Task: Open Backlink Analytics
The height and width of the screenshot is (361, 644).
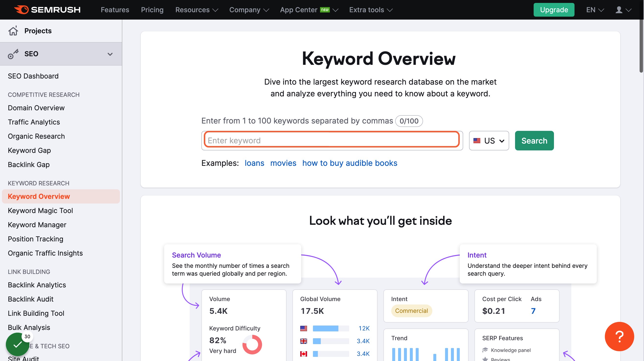Action: tap(37, 285)
